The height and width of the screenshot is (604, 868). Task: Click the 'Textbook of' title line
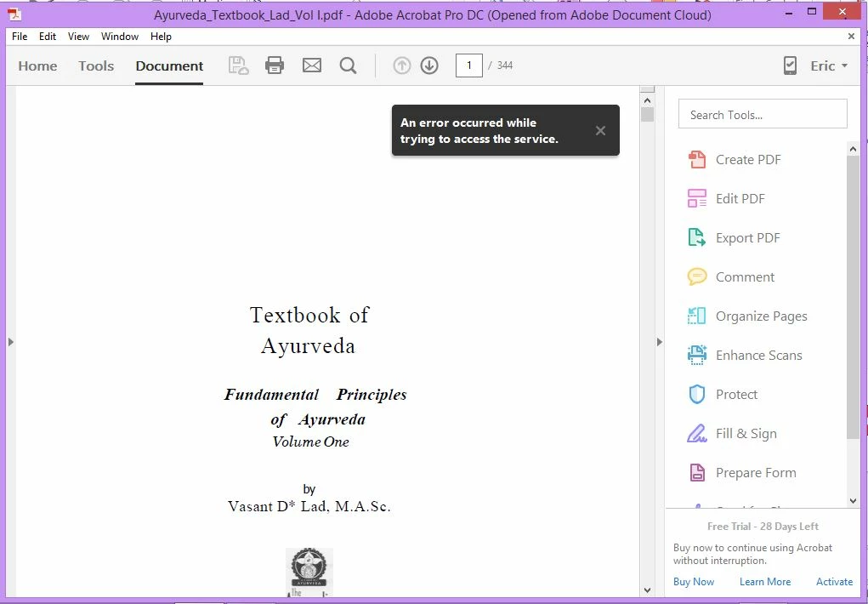[x=309, y=315]
